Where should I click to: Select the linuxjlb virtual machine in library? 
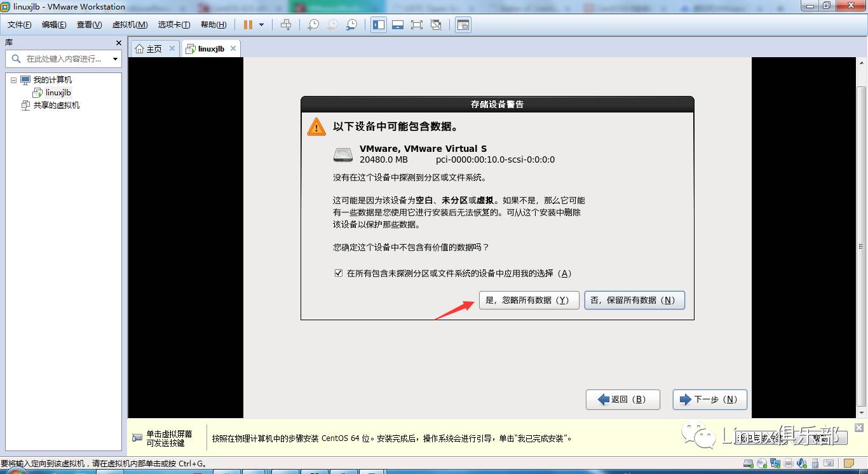pyautogui.click(x=58, y=93)
